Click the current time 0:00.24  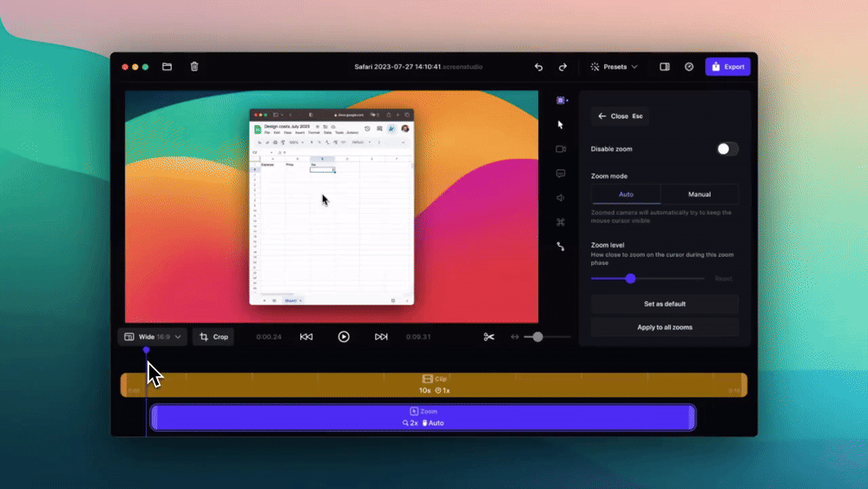pos(269,337)
